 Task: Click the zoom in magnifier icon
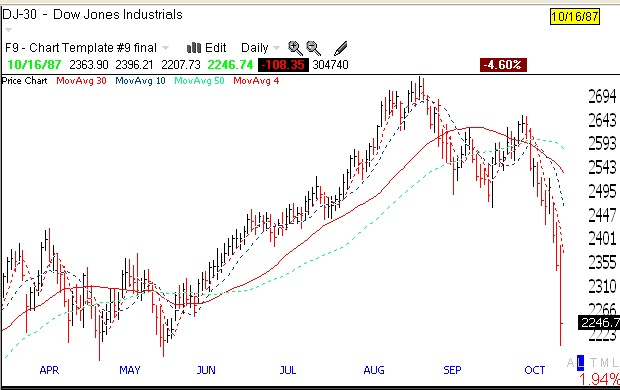point(295,48)
